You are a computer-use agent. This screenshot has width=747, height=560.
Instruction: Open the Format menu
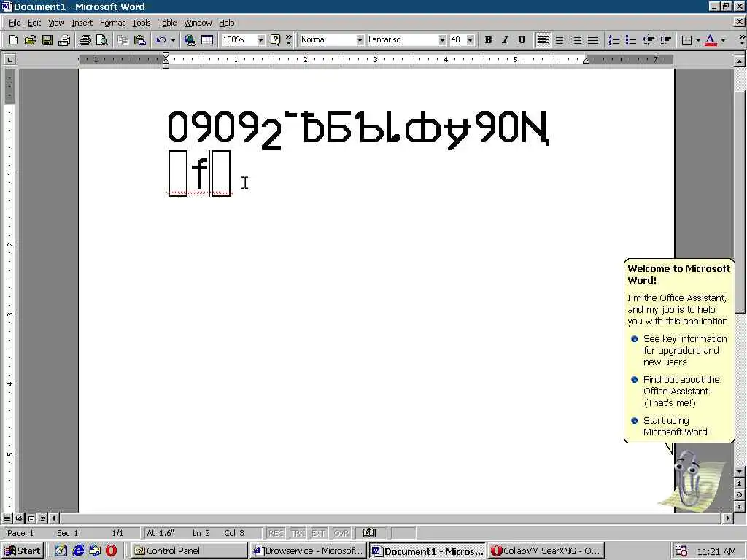(x=112, y=23)
